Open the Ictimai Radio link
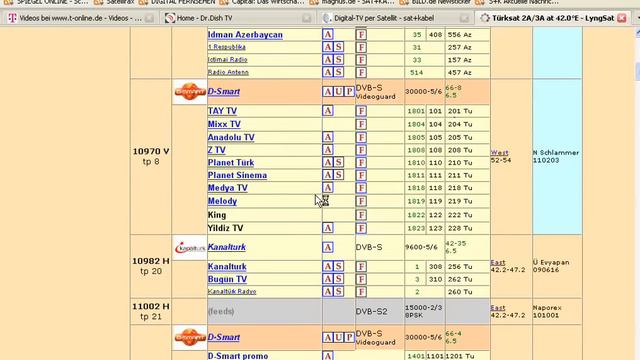640x360 pixels. tap(227, 60)
